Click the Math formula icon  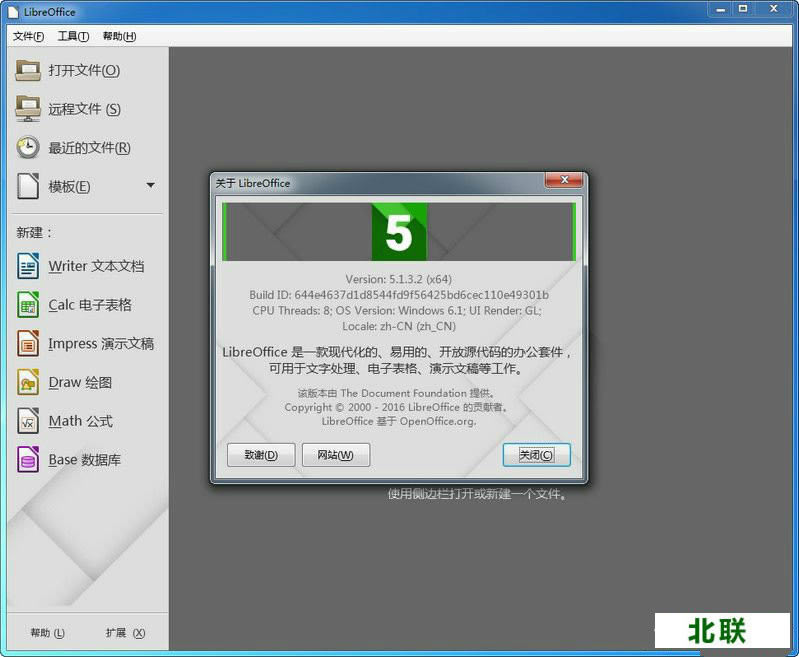[28, 421]
